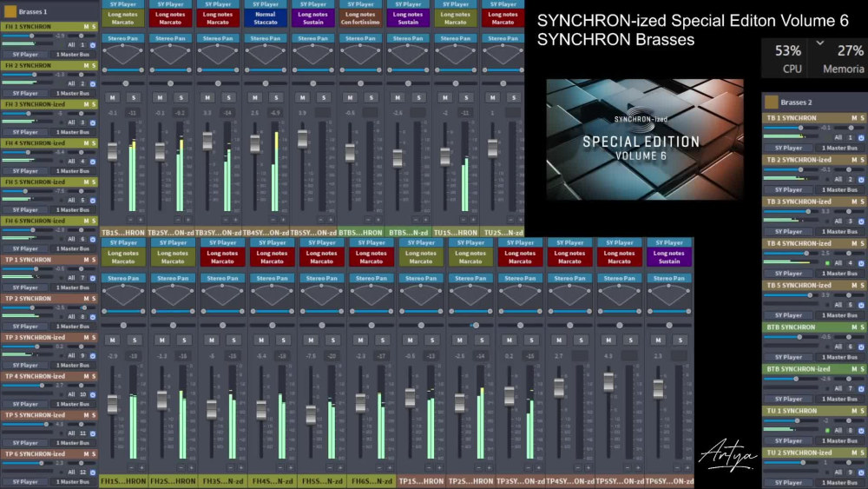The image size is (868, 489).
Task: Select the TB5SY...ON-zd strip name label
Action: tap(313, 233)
